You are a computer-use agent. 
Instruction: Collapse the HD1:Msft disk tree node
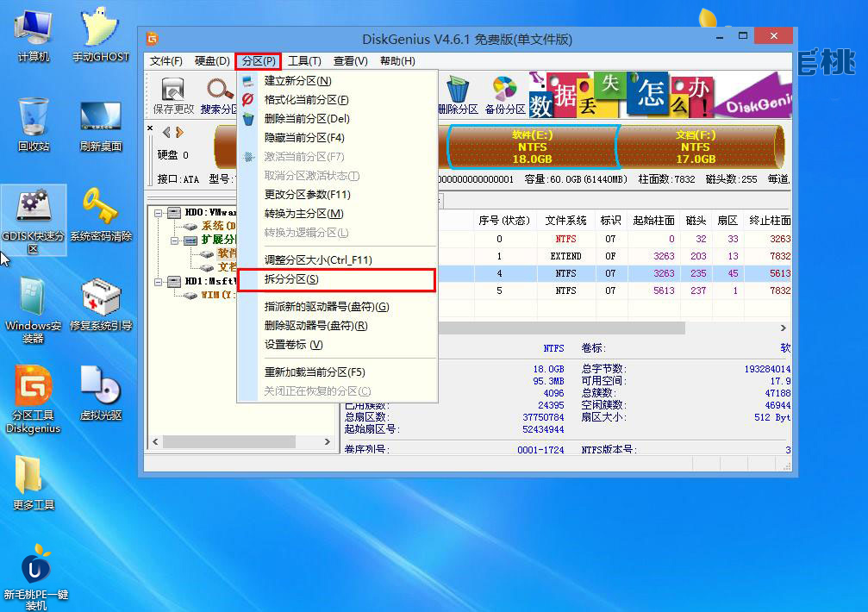159,282
